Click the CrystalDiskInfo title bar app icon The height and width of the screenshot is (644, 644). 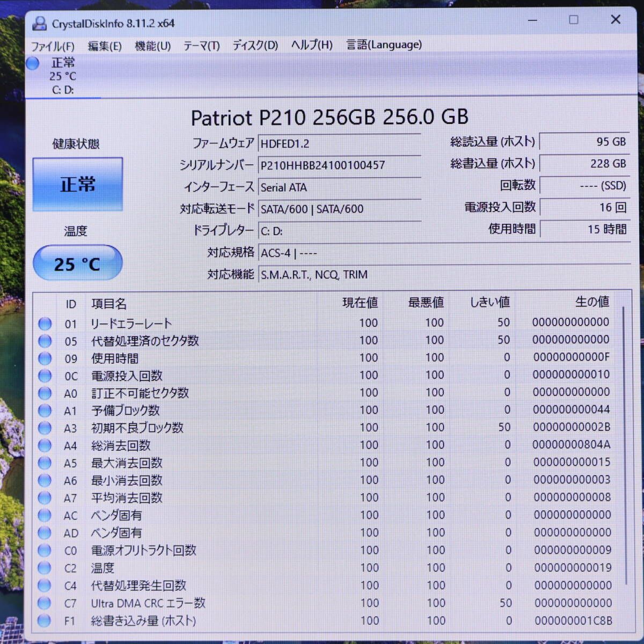tap(39, 23)
